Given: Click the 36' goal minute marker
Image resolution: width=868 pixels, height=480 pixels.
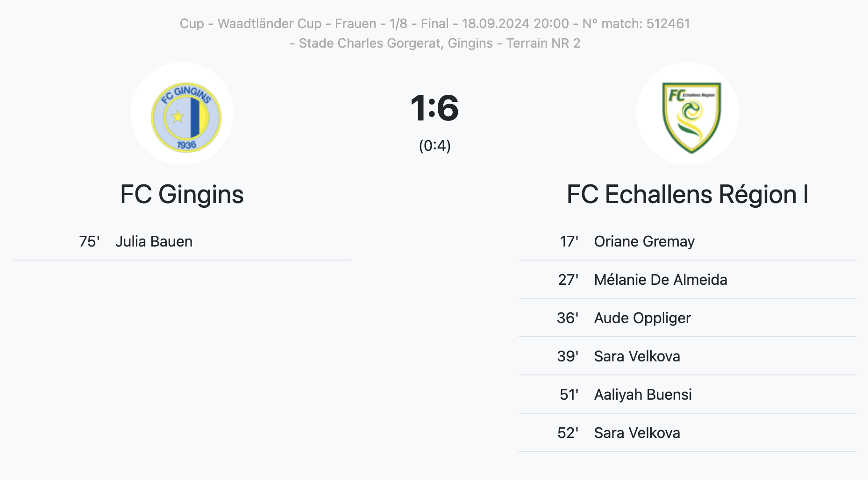Looking at the screenshot, I should coord(568,318).
